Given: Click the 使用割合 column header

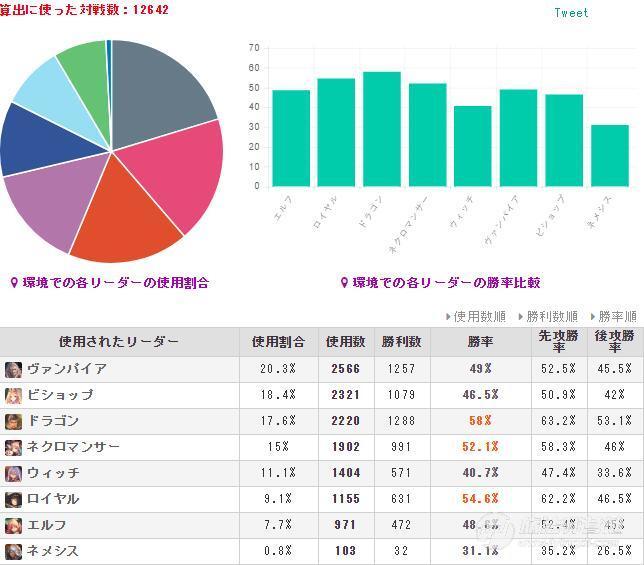Looking at the screenshot, I should [x=278, y=342].
